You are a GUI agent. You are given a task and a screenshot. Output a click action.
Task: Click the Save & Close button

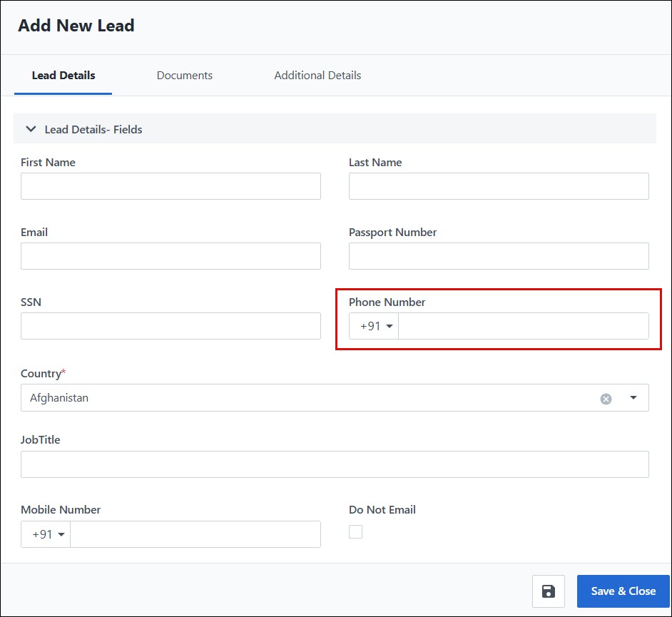point(623,591)
